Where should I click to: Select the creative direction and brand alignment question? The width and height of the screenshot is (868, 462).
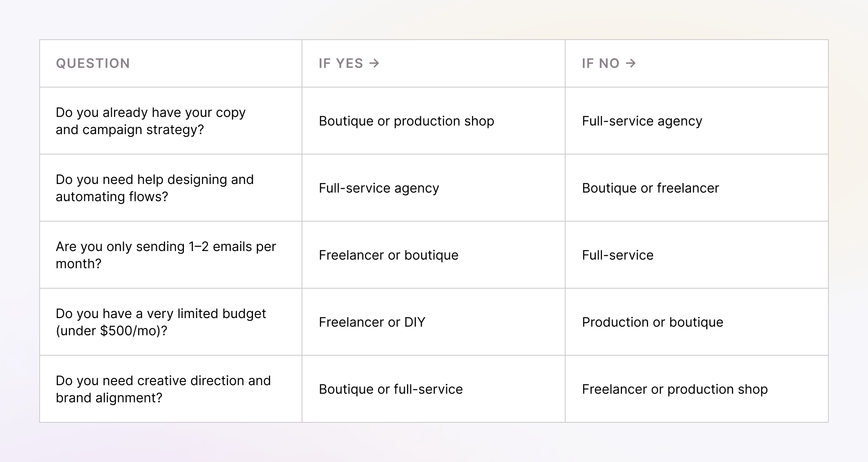(163, 389)
